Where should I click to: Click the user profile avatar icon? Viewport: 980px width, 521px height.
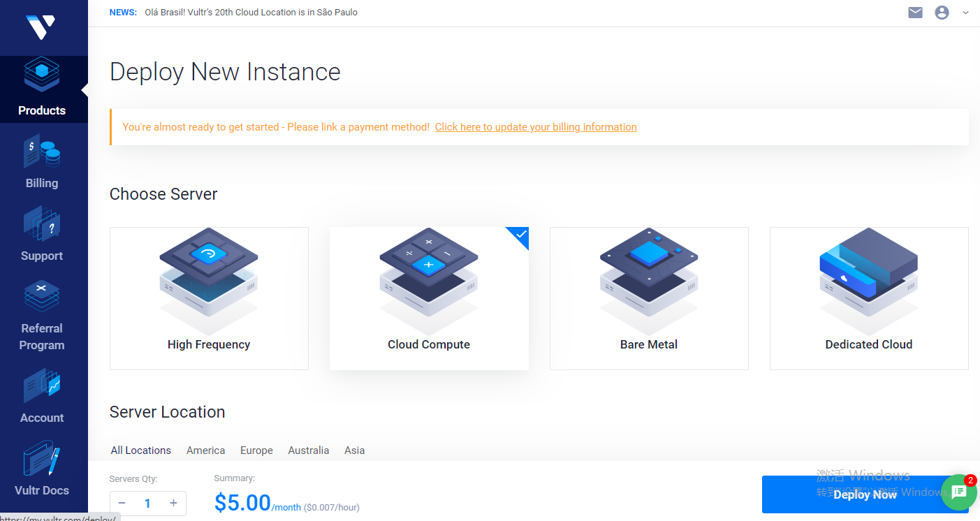pos(942,13)
